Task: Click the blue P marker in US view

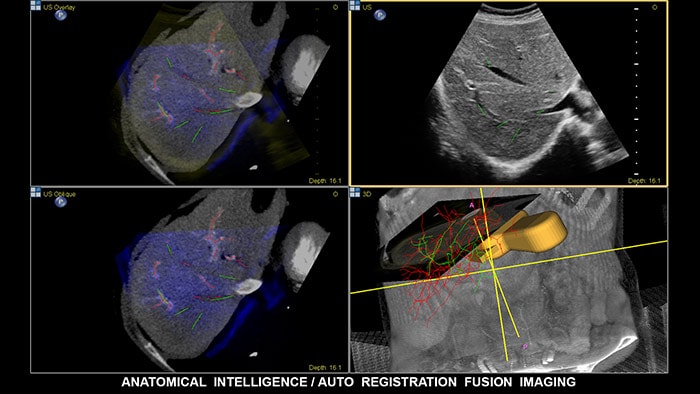Action: [380, 15]
